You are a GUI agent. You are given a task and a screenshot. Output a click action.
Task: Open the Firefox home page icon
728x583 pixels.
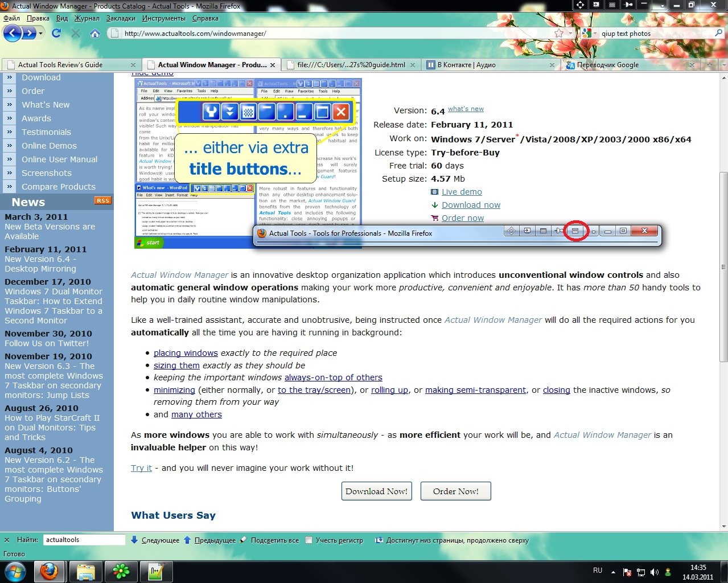coord(95,34)
